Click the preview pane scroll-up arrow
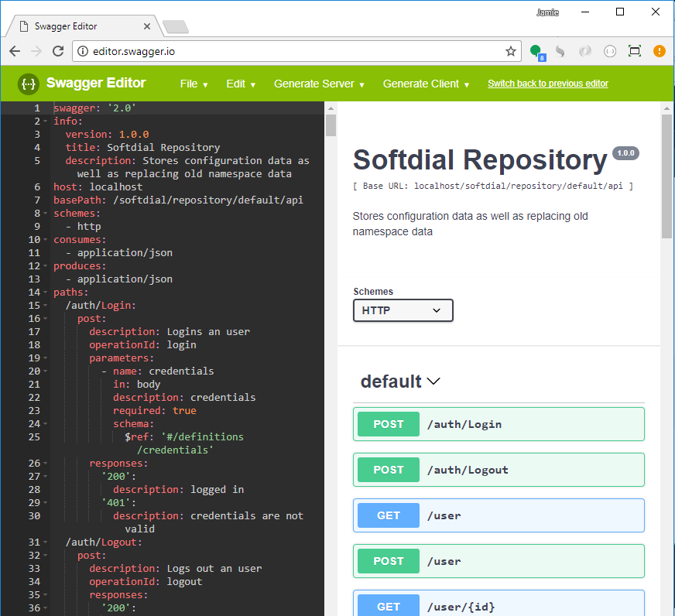 point(666,108)
